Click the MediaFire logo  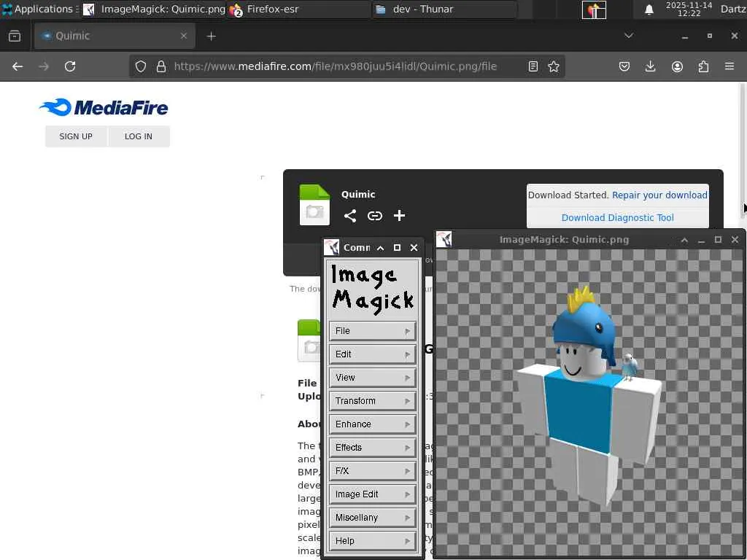pos(104,108)
